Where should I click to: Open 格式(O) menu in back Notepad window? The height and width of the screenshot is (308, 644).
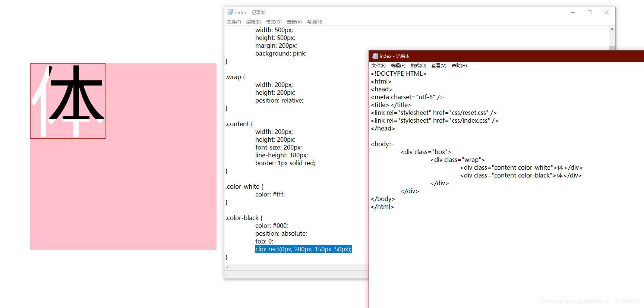coord(274,22)
